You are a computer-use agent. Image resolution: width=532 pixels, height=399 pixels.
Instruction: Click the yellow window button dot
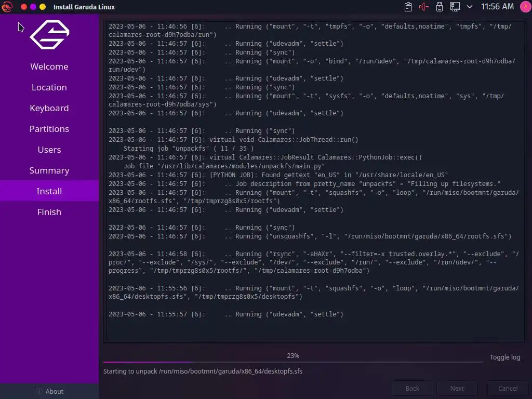[43, 7]
